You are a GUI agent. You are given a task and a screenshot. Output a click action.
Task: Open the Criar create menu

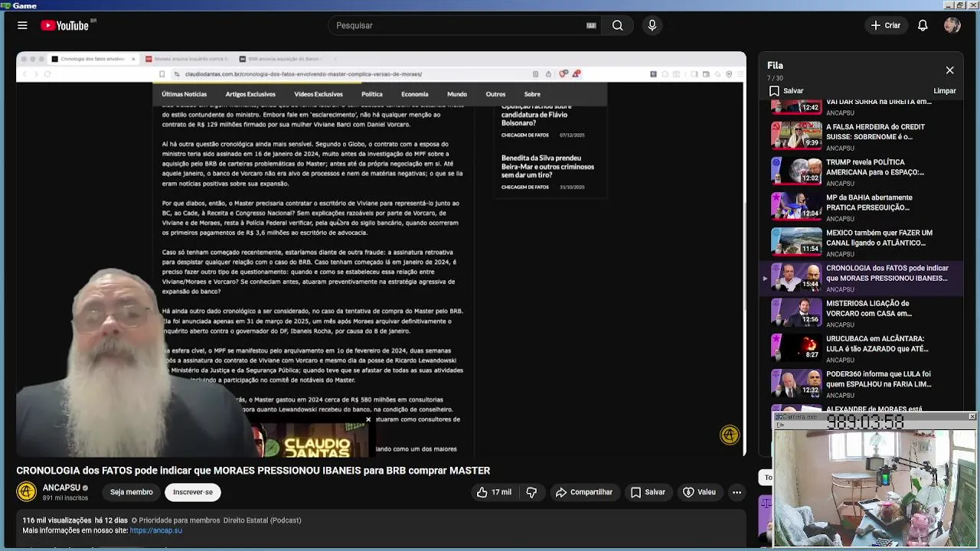click(885, 25)
